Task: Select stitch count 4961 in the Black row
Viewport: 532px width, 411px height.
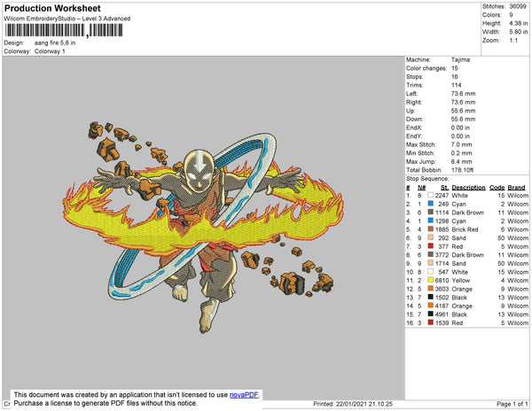Action: tap(442, 314)
